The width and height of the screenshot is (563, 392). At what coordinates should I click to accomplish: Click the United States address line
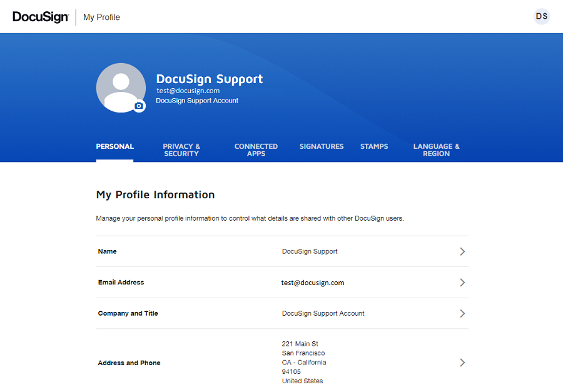click(x=302, y=381)
